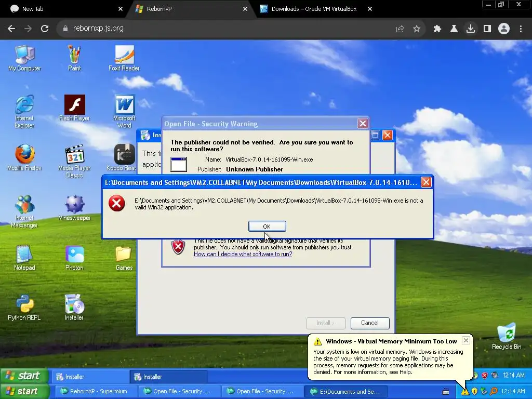This screenshot has height=399, width=532.
Task: Switch to the RebornXP browser tab
Action: (190, 9)
